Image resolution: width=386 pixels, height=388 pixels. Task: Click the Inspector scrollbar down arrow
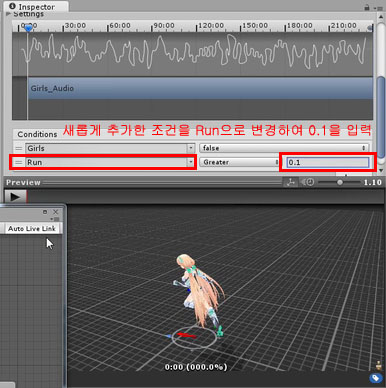pos(381,170)
